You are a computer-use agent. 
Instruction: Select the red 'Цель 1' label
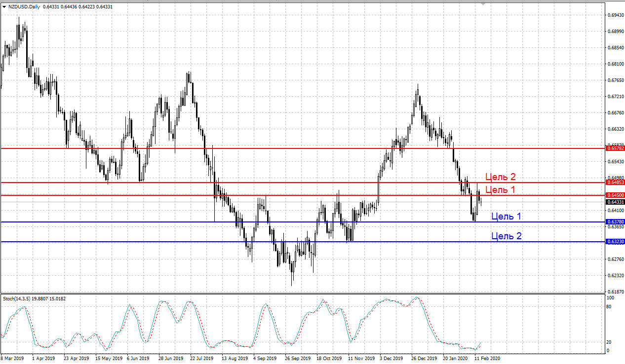coord(500,189)
